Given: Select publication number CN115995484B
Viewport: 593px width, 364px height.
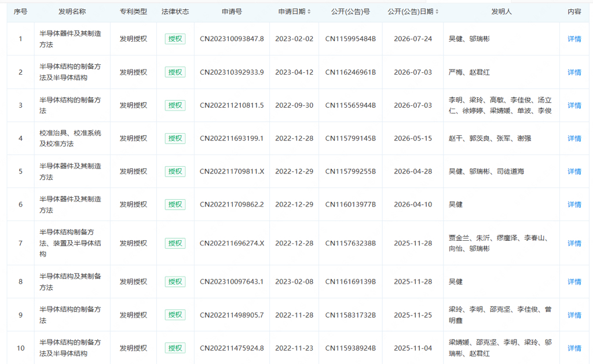Looking at the screenshot, I should [350, 39].
